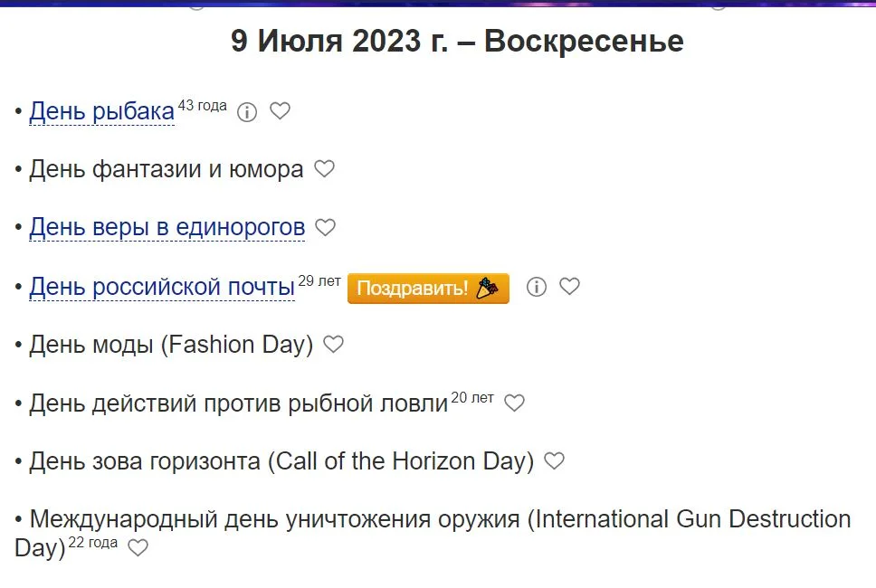Image resolution: width=876 pixels, height=588 pixels.
Task: Select the heart icon for День веры в единорогов
Action: click(x=325, y=227)
